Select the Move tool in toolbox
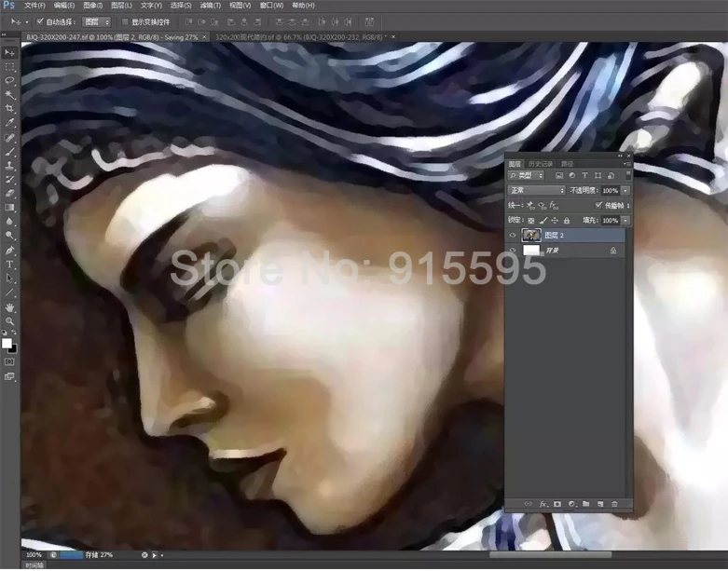 [9, 53]
